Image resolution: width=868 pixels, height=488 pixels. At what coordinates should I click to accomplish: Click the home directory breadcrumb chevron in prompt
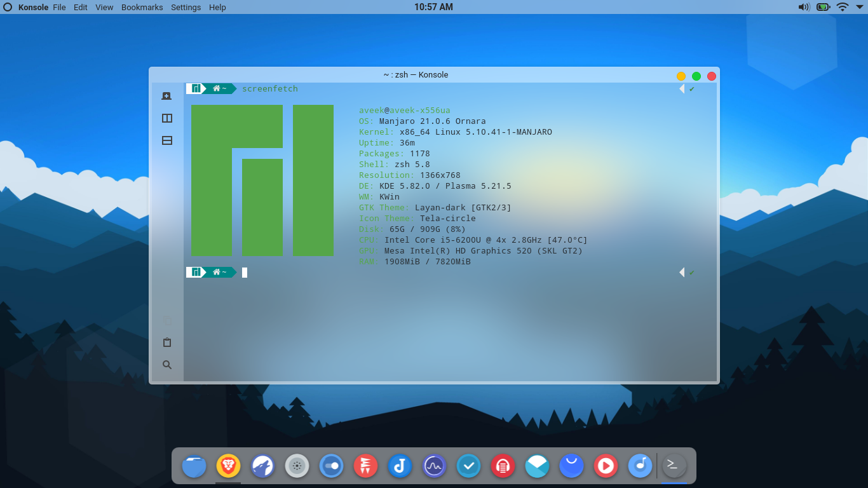tap(219, 88)
